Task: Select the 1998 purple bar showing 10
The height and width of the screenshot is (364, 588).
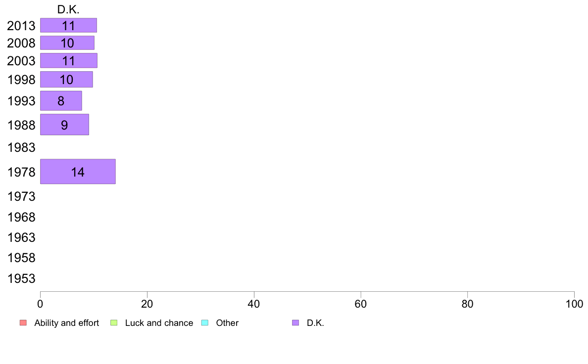Action: [x=66, y=80]
